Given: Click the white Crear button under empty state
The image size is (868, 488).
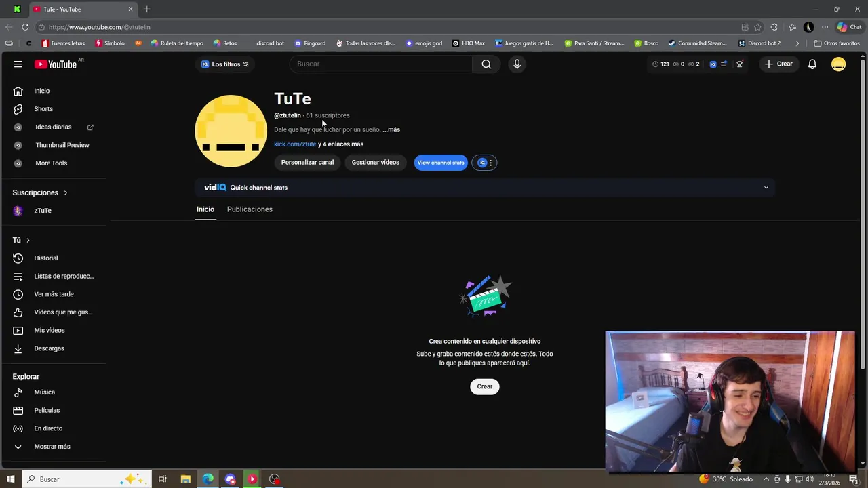Looking at the screenshot, I should point(484,386).
